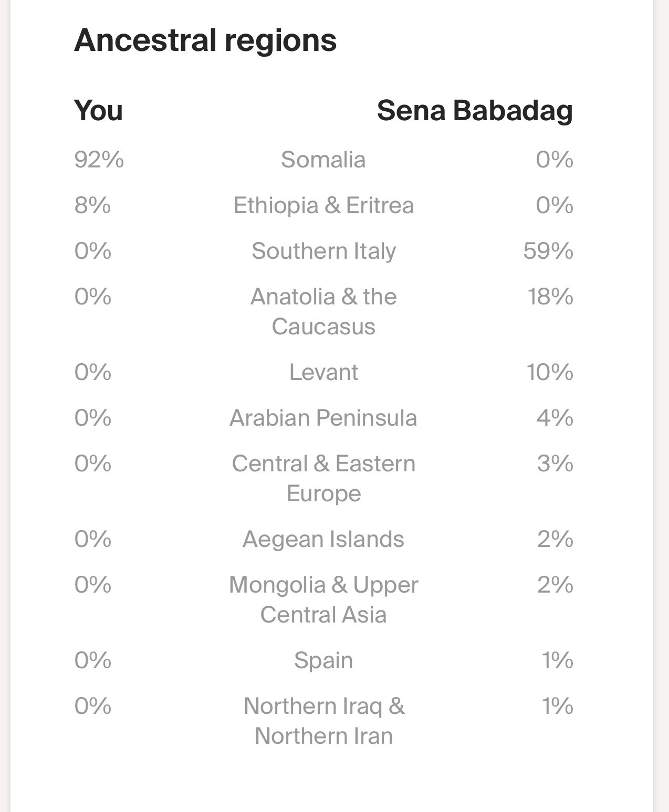Tap the Southern Italy region label
Screen dimensions: 669x812
323,251
